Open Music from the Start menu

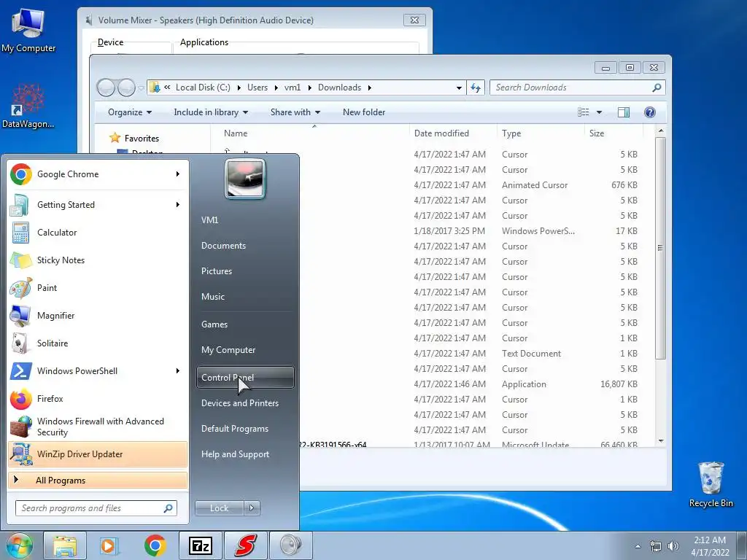[245, 297]
